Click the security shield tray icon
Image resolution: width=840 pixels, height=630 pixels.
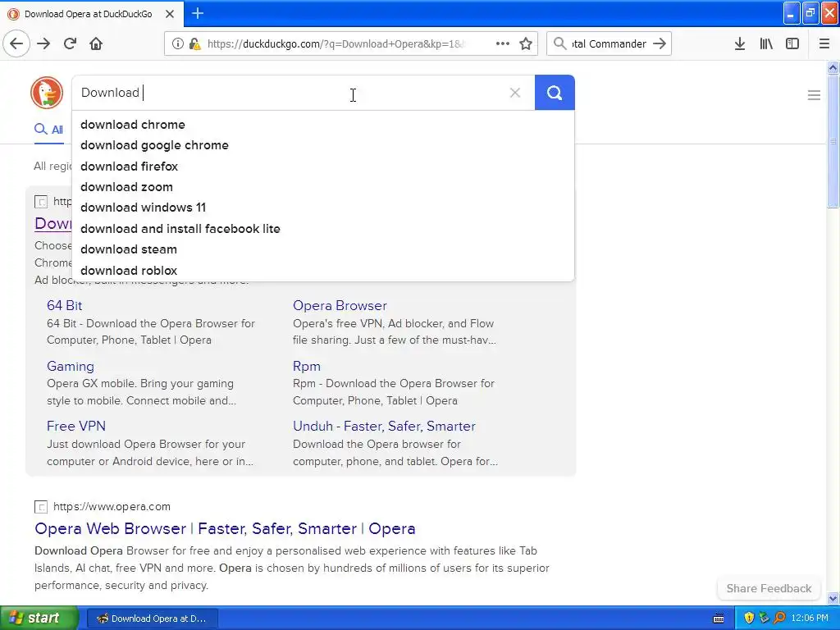point(749,619)
